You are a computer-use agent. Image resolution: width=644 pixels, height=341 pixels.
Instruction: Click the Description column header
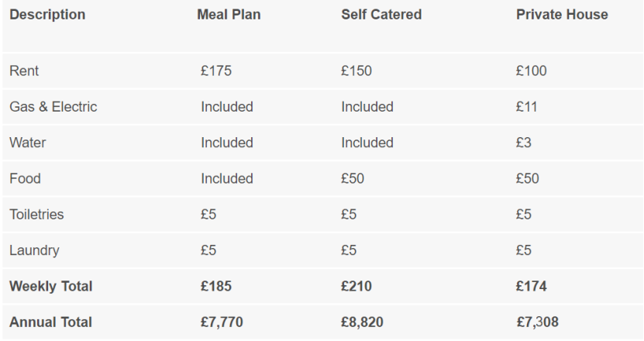pyautogui.click(x=47, y=15)
